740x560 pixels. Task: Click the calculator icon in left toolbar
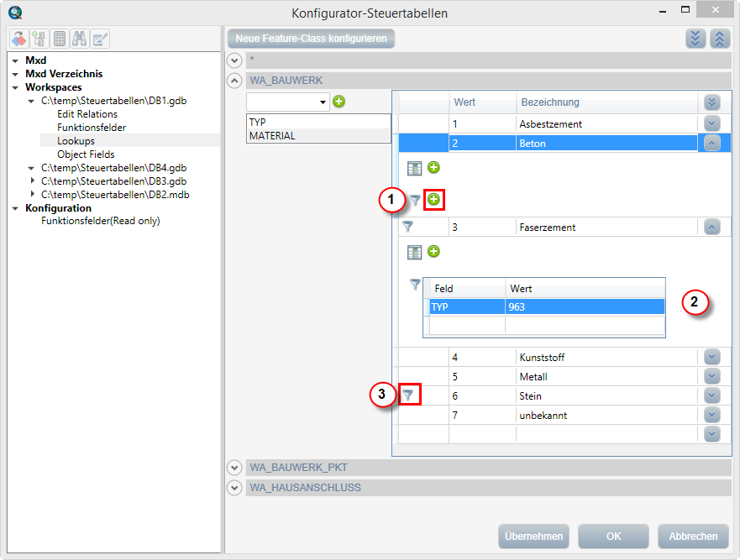coord(60,39)
